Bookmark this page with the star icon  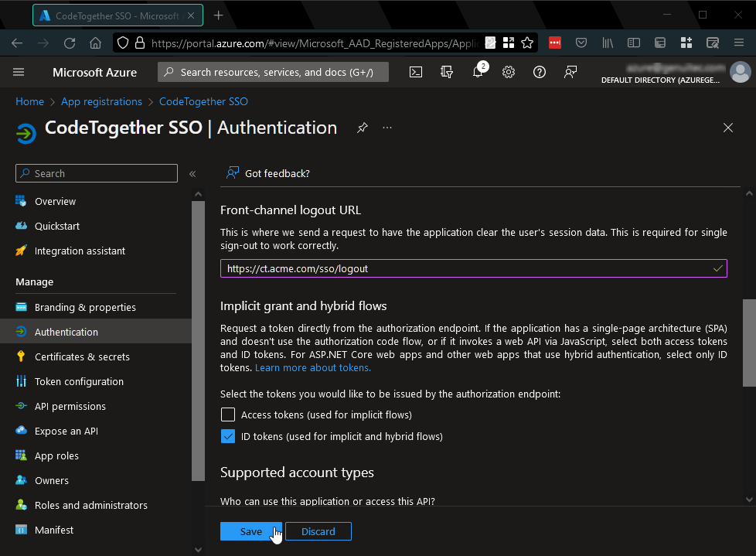(529, 43)
